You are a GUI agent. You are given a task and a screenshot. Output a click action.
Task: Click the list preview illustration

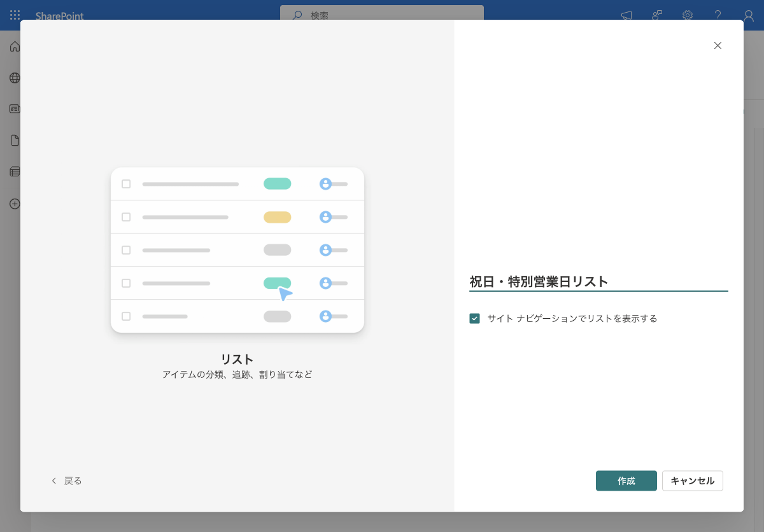point(237,250)
